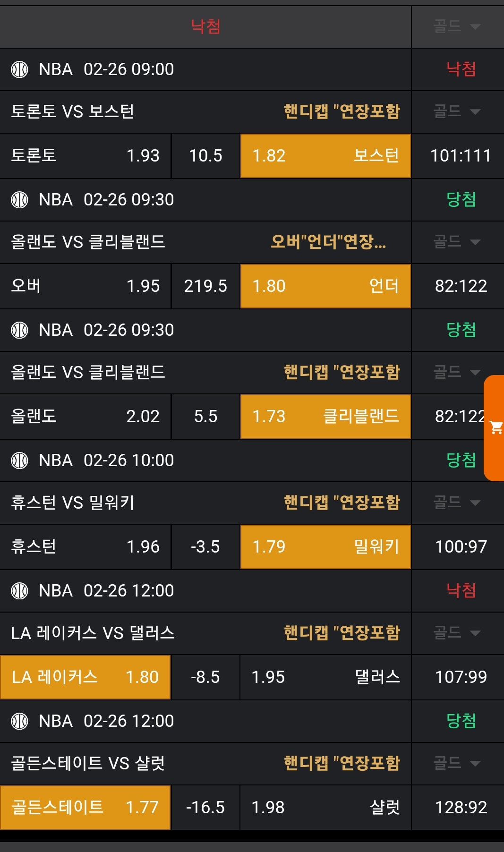This screenshot has width=504, height=852.
Task: Click basketball icon beside LA Lakers game
Action: (19, 591)
